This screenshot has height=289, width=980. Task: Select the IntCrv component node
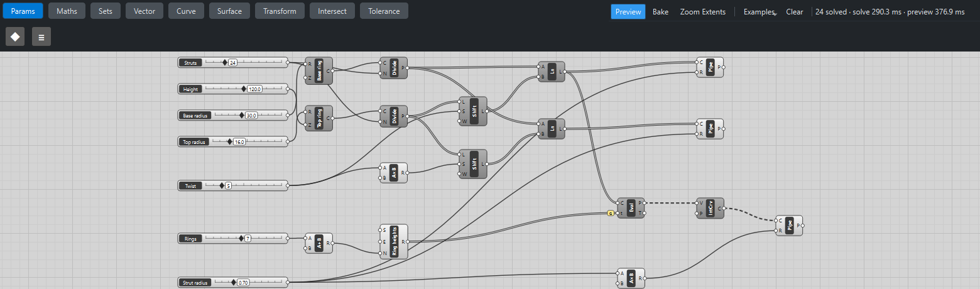click(710, 208)
